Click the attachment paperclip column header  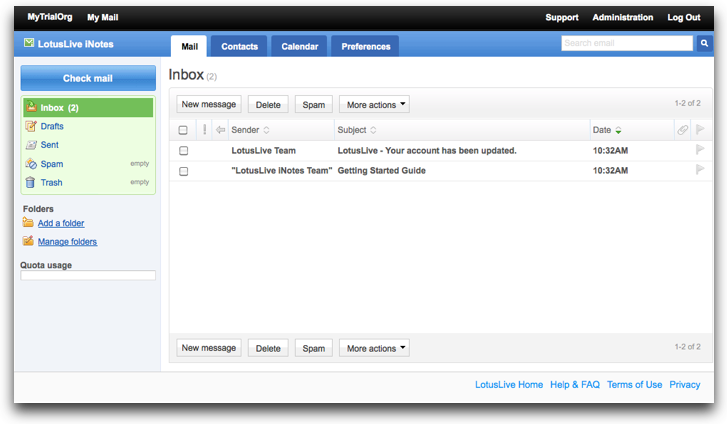click(x=682, y=130)
